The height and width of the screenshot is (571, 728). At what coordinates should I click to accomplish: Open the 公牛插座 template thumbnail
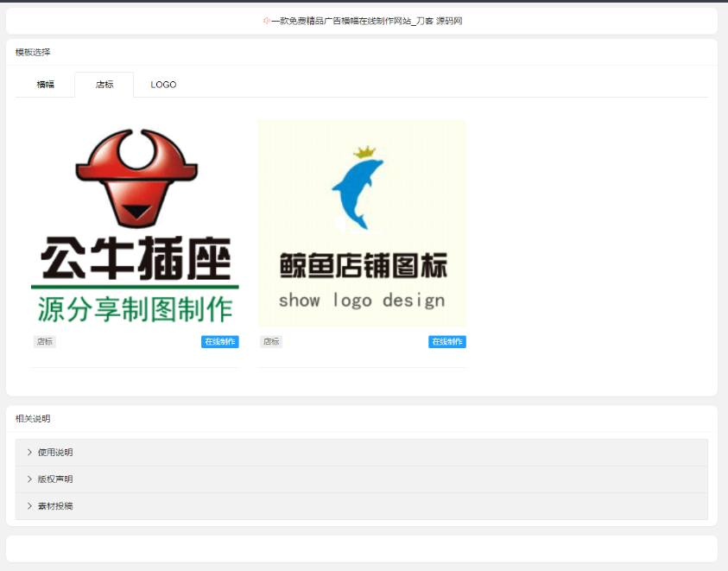[135, 223]
